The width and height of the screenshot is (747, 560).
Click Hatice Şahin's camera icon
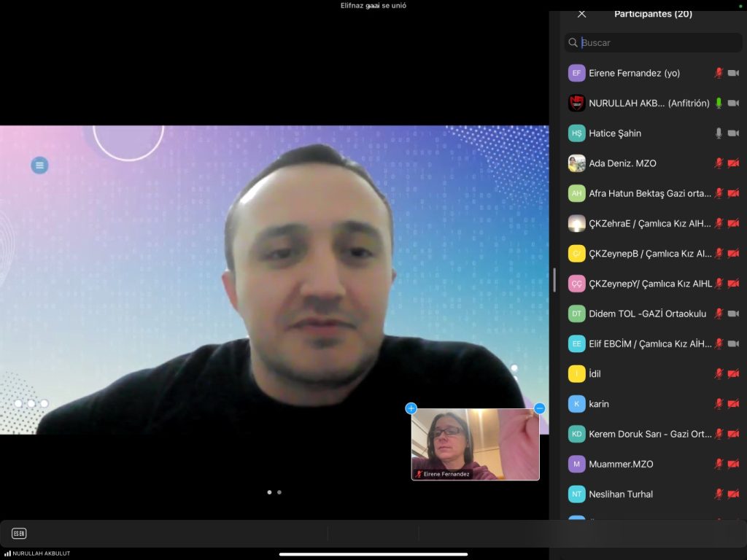click(733, 133)
